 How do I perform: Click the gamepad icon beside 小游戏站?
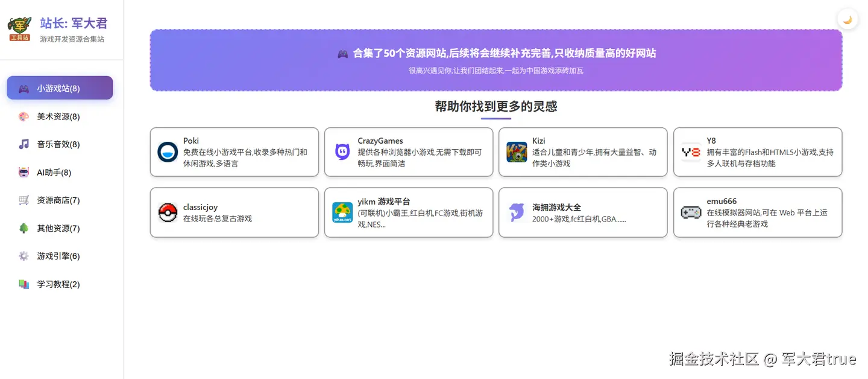point(24,89)
